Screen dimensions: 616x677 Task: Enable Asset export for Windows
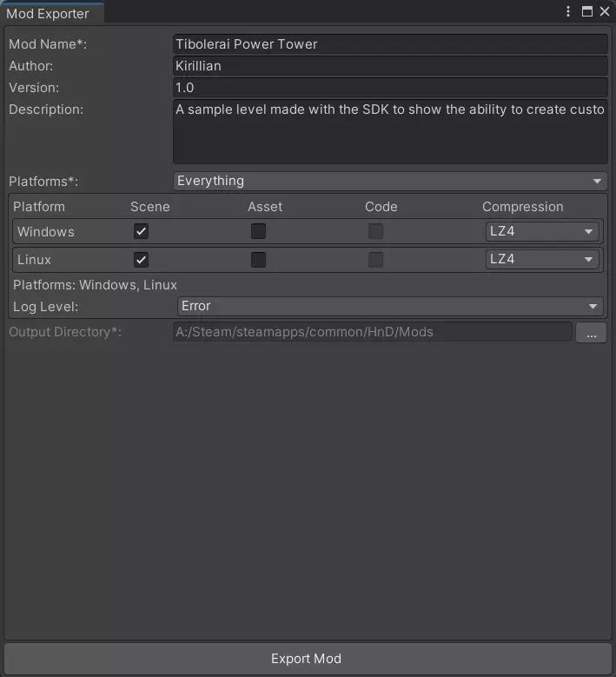click(258, 231)
